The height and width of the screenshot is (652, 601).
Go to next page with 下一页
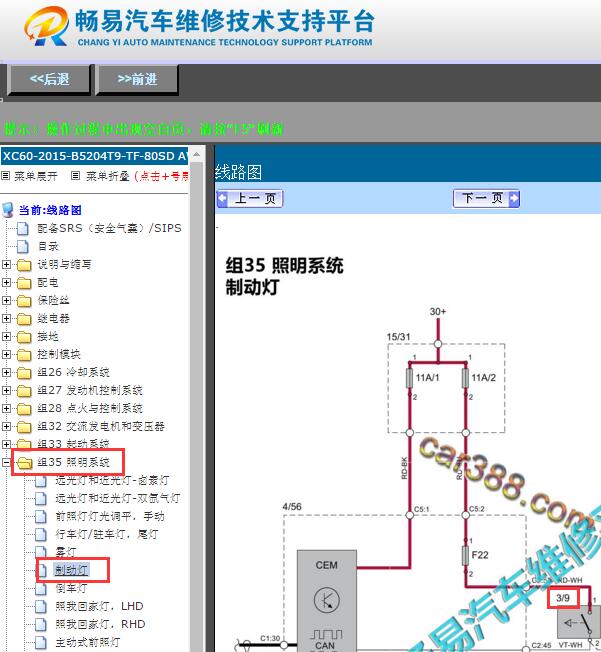486,198
